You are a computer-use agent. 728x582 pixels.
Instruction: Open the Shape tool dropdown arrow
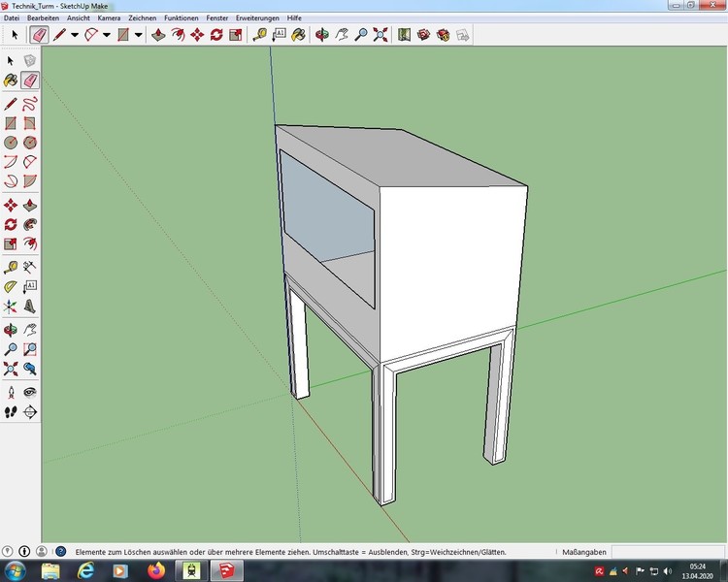tap(139, 35)
